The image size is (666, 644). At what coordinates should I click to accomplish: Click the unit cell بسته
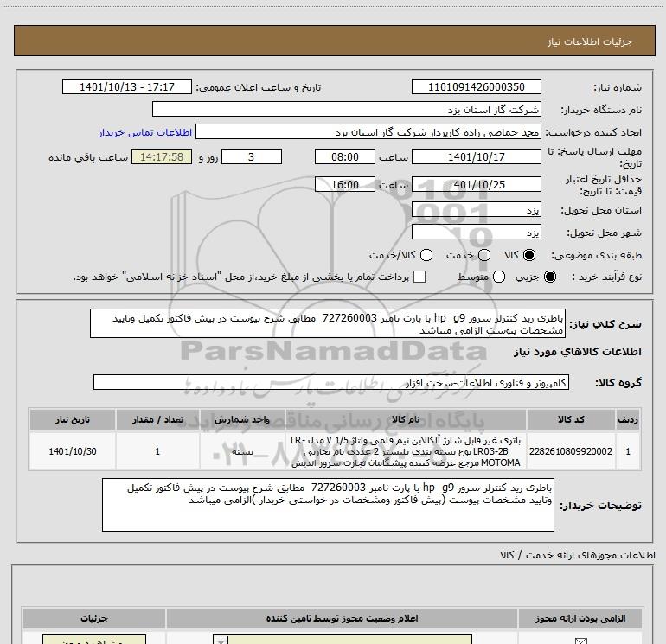(x=242, y=451)
